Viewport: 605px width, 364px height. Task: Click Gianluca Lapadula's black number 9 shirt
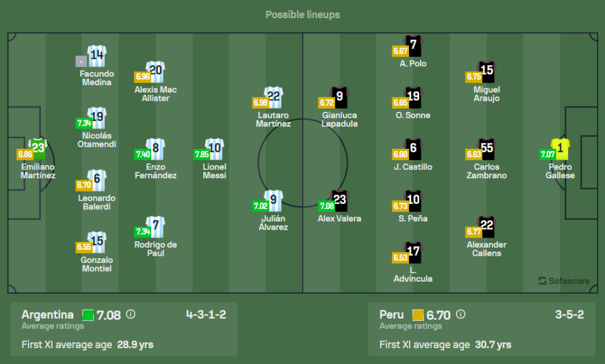click(x=339, y=97)
